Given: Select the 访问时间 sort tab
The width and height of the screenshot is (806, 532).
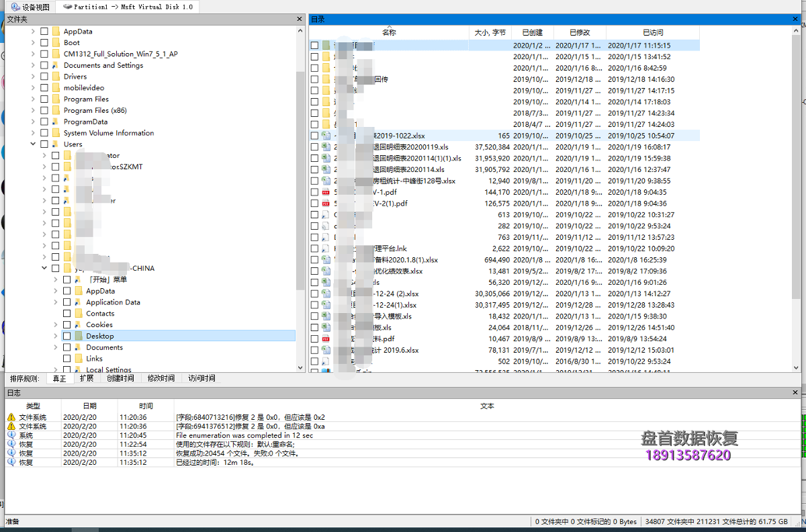Looking at the screenshot, I should click(201, 378).
